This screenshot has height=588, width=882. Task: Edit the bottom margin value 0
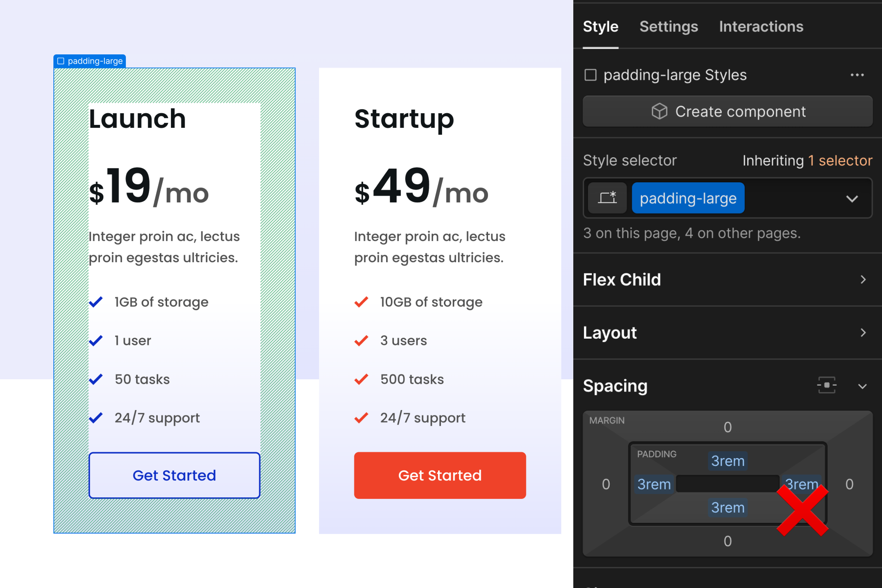(728, 541)
